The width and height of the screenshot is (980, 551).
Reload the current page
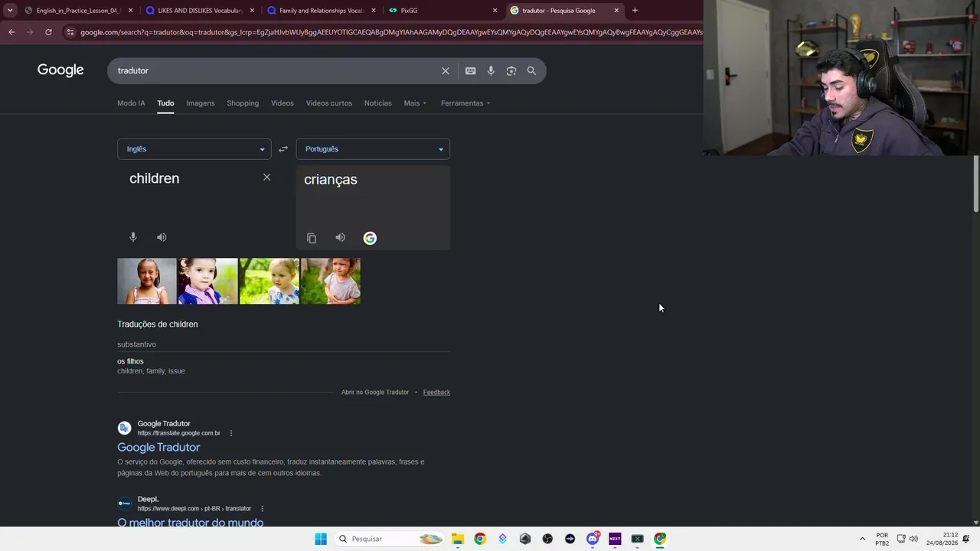pos(48,32)
